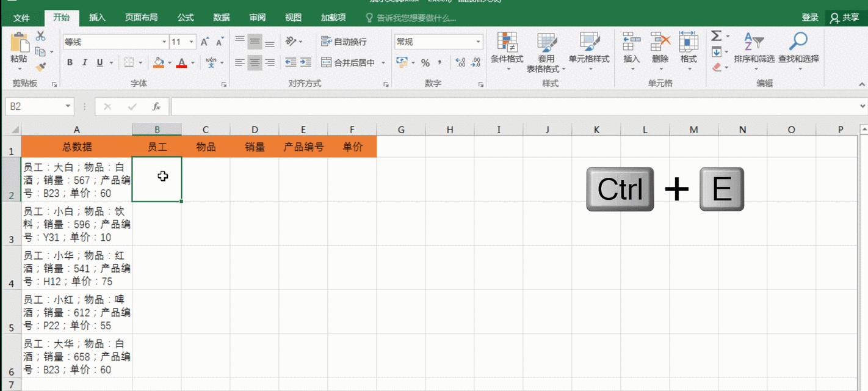Click the Borders grid icon
This screenshot has height=391, width=868.
click(129, 62)
